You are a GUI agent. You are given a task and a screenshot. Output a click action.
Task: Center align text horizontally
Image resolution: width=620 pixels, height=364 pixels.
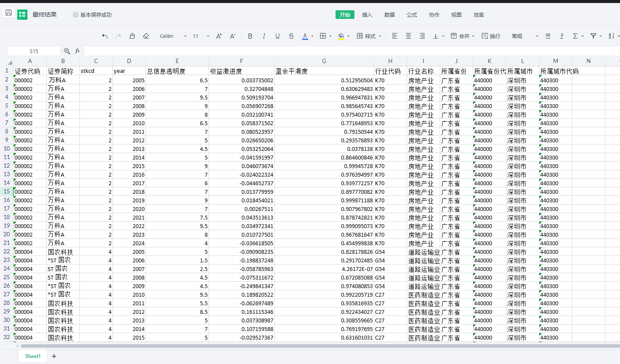coord(408,36)
